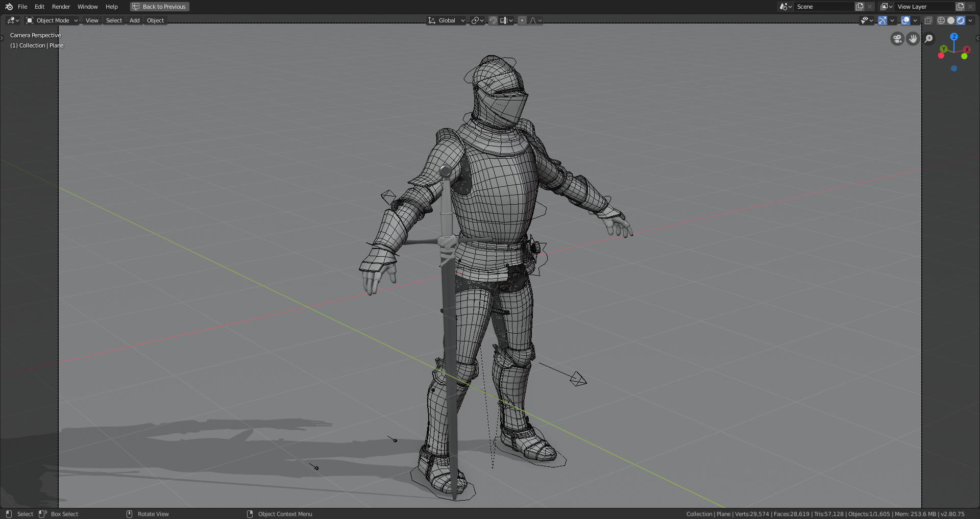
Task: Click the Blender logo in the top bar
Action: tap(8, 7)
